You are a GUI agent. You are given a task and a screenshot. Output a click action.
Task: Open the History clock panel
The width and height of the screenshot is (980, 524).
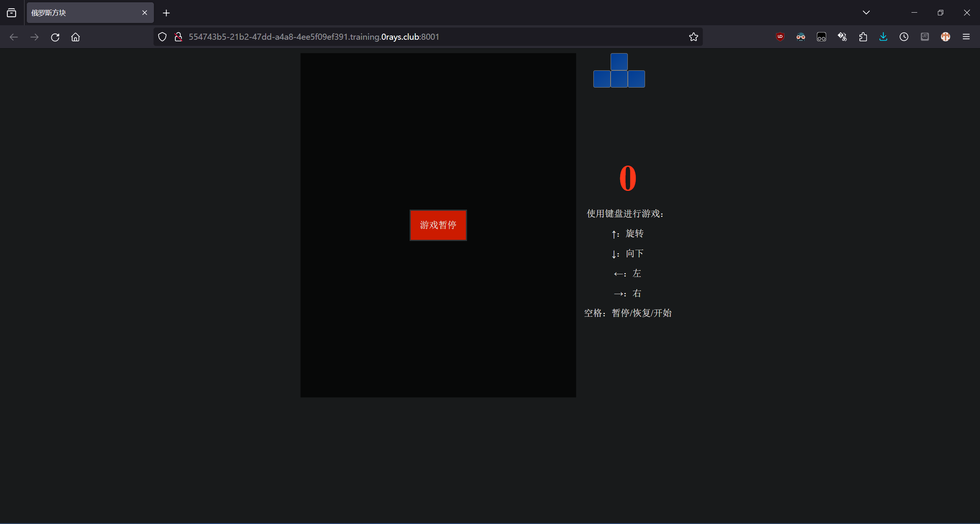click(904, 37)
